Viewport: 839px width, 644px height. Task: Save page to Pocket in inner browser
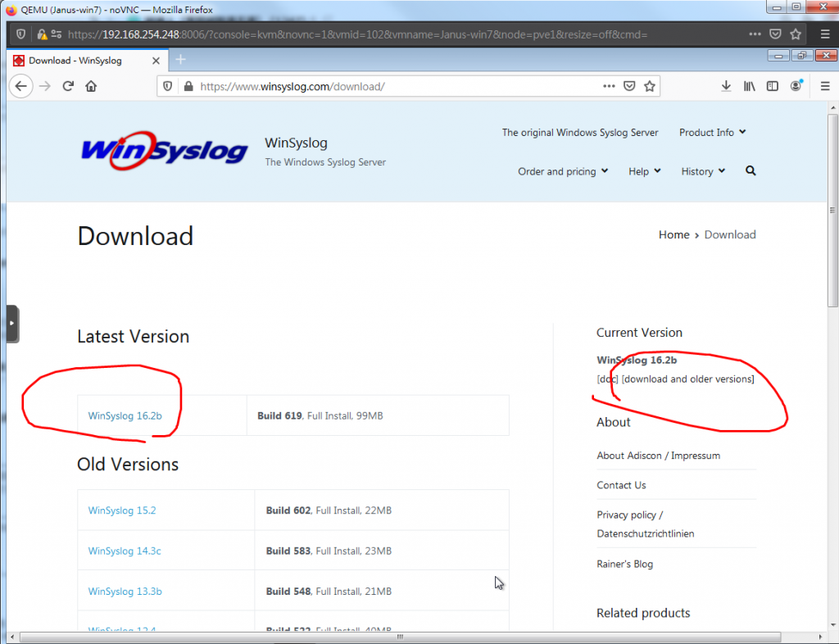629,86
